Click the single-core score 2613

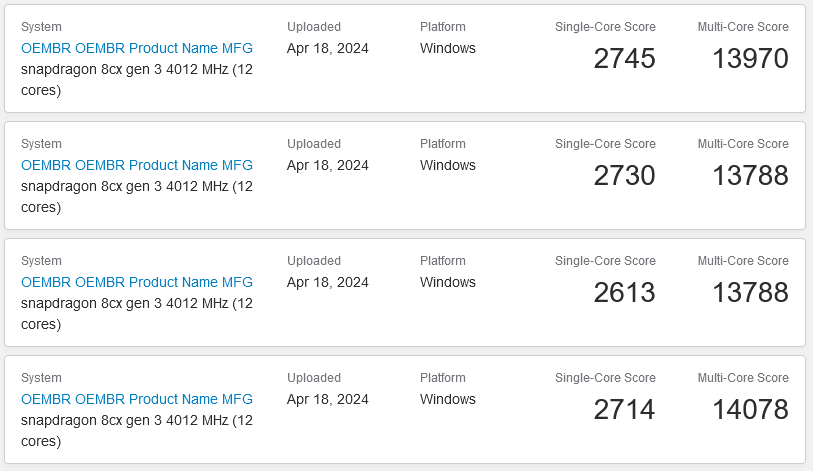[624, 293]
